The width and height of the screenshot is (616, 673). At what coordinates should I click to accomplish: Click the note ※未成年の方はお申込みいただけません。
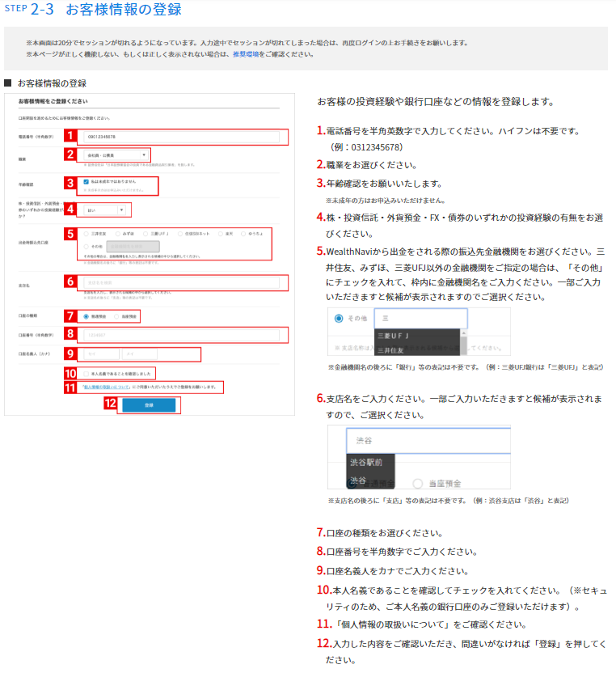(x=386, y=201)
